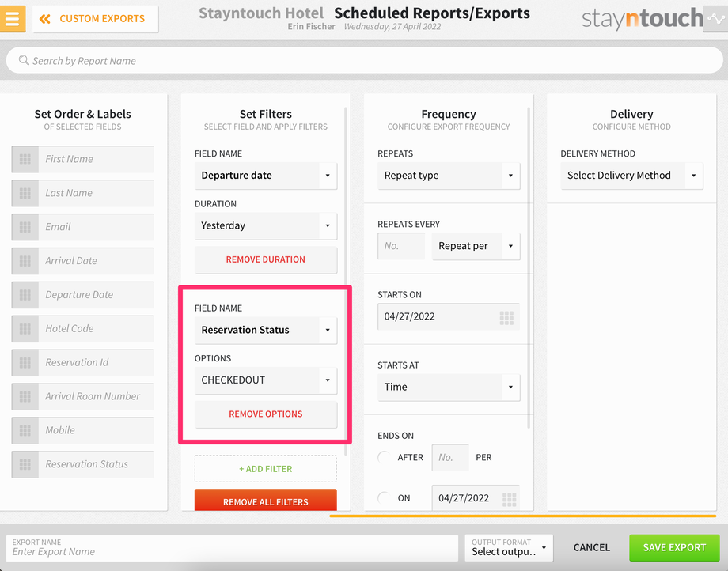Edit the Arrival Date label field
This screenshot has width=728, height=571.
click(x=96, y=261)
